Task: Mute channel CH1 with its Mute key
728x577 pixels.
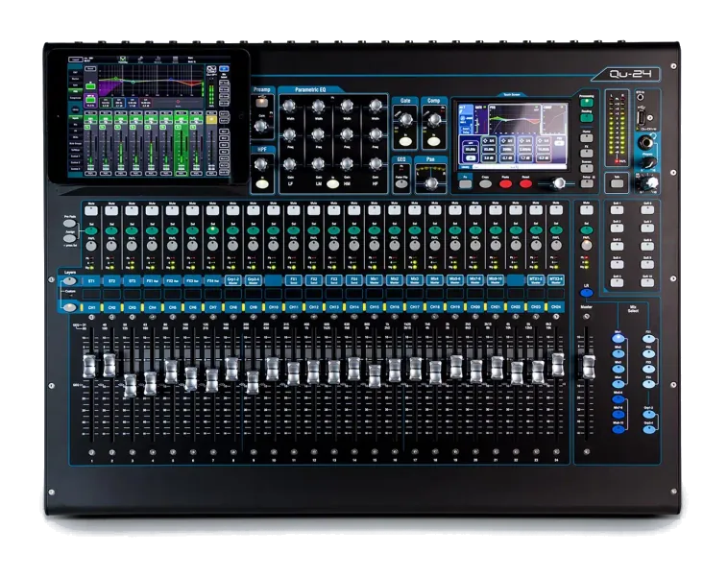Action: (91, 210)
